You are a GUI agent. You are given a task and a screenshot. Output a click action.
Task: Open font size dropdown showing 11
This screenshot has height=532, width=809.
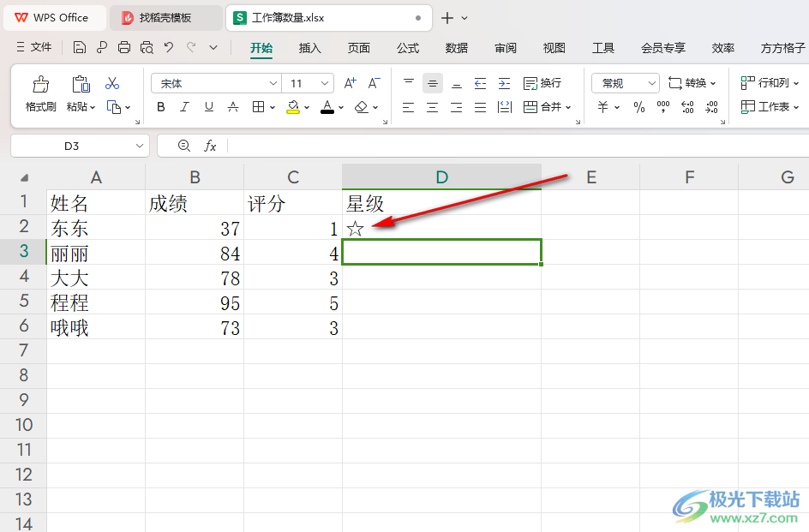(x=325, y=83)
